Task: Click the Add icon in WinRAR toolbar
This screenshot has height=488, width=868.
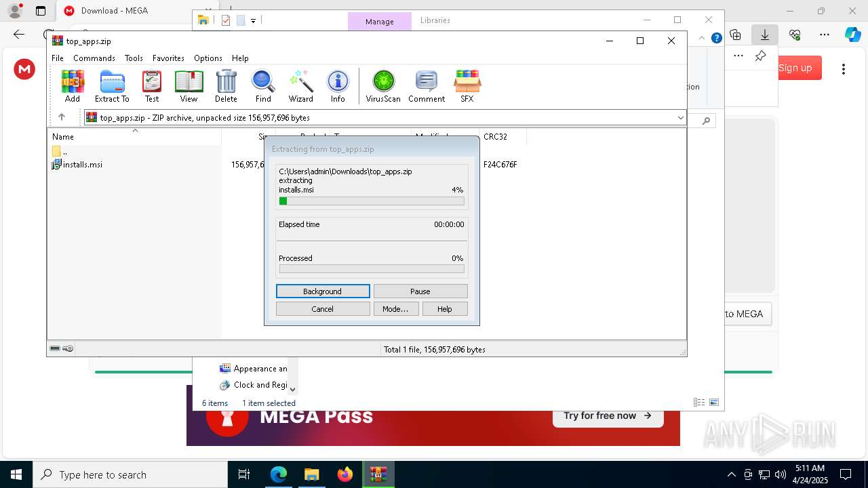Action: 73,86
